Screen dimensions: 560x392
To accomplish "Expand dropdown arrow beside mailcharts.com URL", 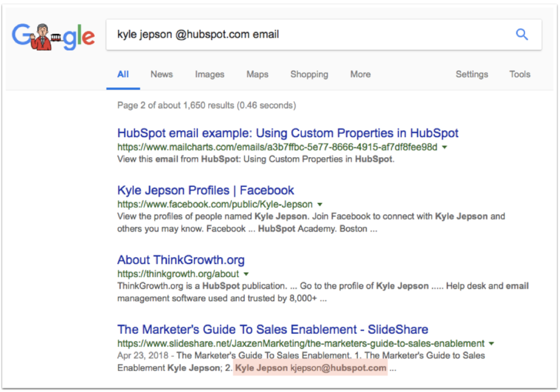I will [444, 147].
